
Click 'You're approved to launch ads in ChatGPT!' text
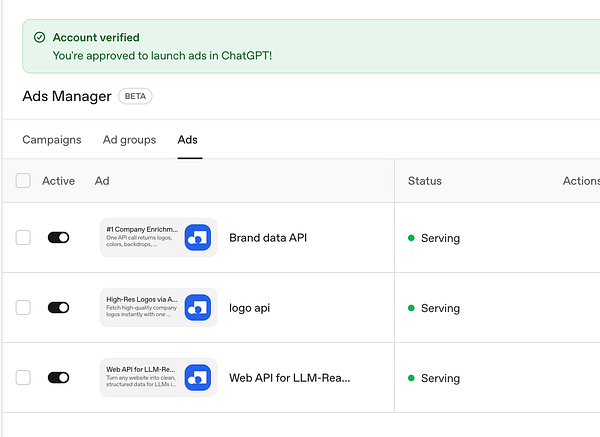162,56
